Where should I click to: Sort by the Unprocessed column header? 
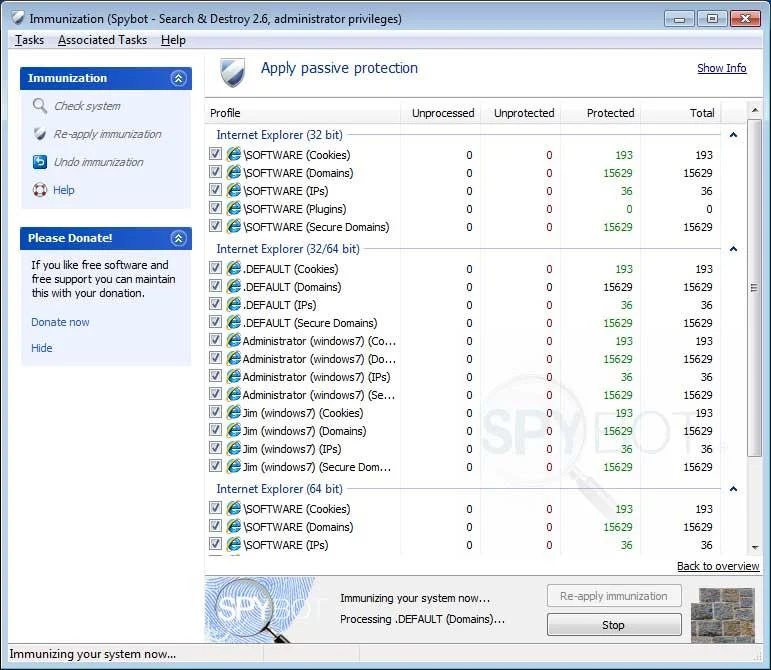[x=441, y=113]
